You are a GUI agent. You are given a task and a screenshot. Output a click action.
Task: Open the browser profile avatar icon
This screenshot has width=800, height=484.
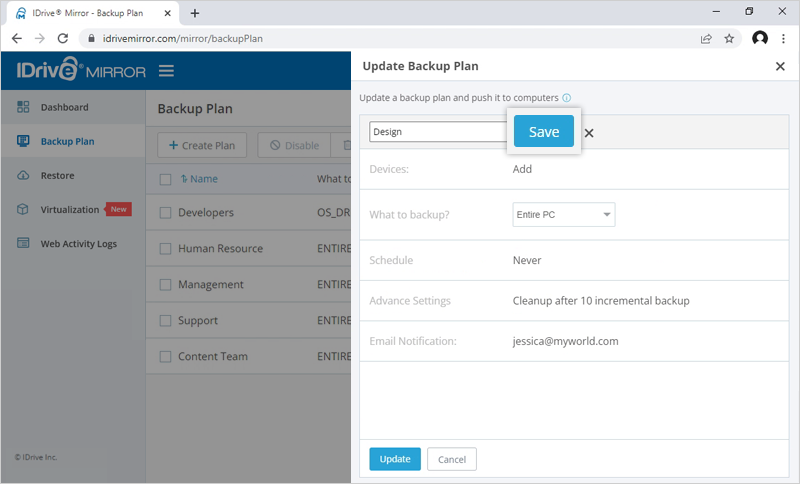tap(759, 38)
